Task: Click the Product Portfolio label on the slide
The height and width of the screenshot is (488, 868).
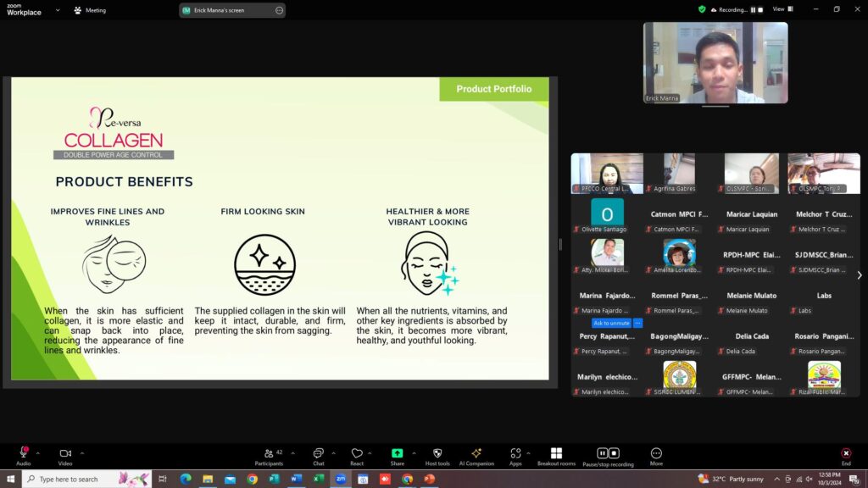Action: tap(494, 89)
